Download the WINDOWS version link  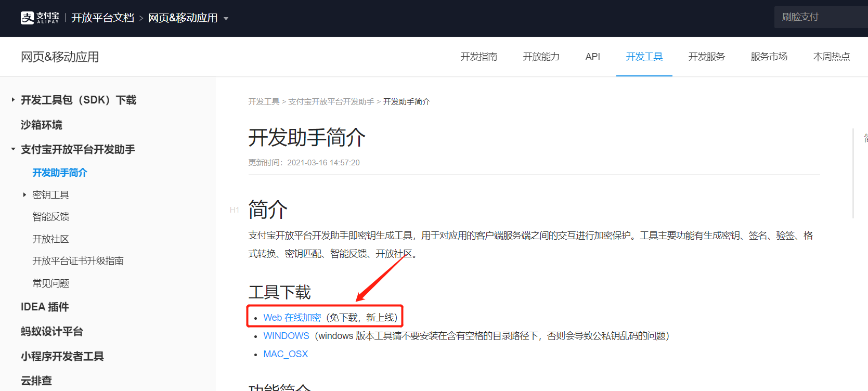(x=286, y=336)
